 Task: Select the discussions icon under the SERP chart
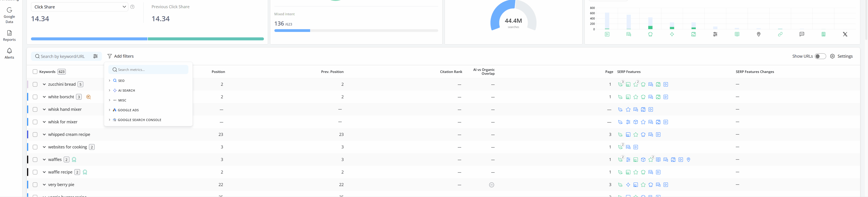click(x=629, y=34)
